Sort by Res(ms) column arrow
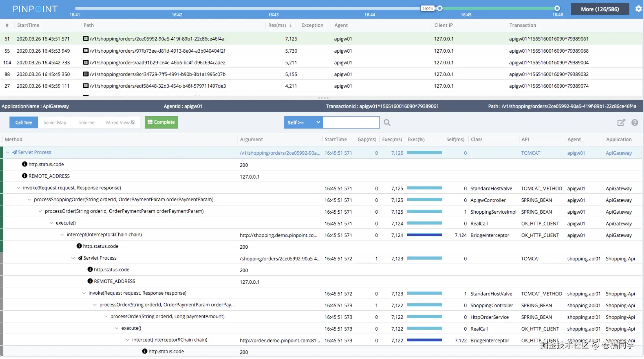Screen dimensions: 644x359 [291, 25]
